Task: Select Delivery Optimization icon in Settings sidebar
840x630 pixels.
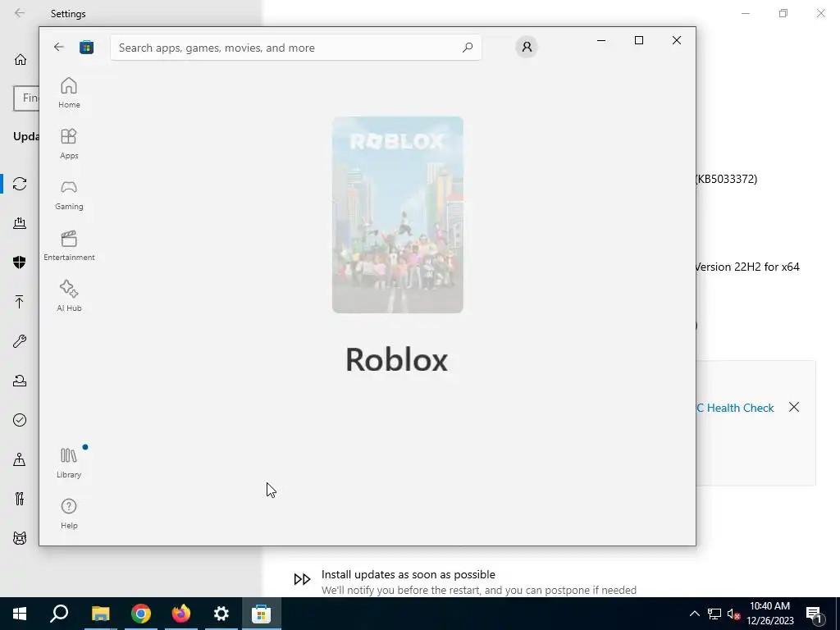Action: tap(20, 223)
